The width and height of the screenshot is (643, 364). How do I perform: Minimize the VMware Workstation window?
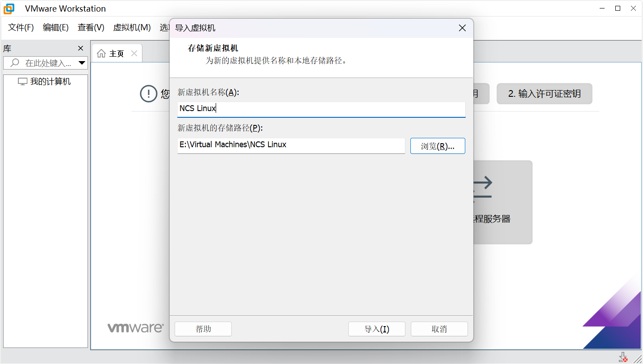(x=603, y=8)
